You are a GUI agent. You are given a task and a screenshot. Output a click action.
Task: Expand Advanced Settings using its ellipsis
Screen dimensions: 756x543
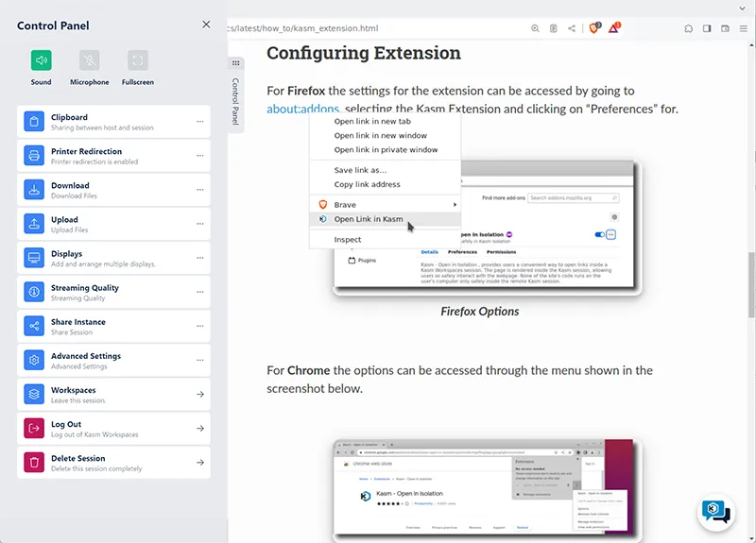pos(199,360)
